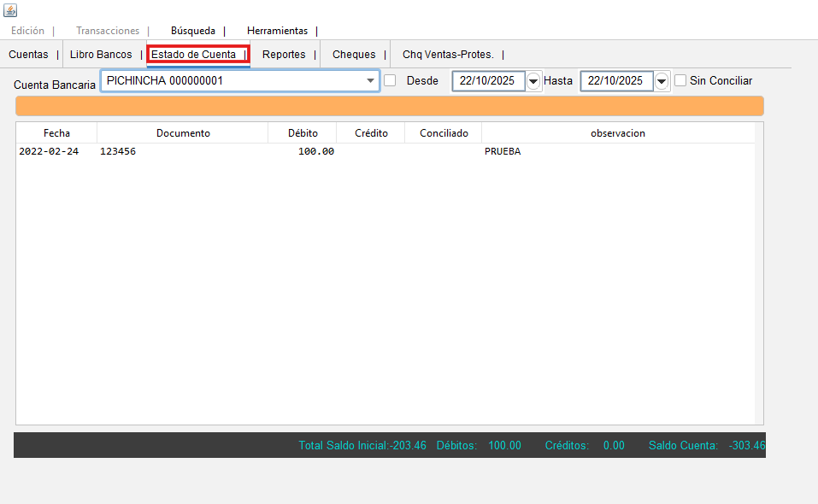Click the Fecha column header
Viewport: 818px width, 504px height.
56,133
